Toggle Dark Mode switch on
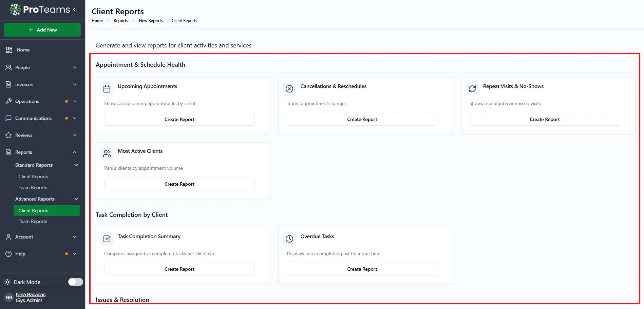Viewport: 644px width, 309px height. (75, 282)
